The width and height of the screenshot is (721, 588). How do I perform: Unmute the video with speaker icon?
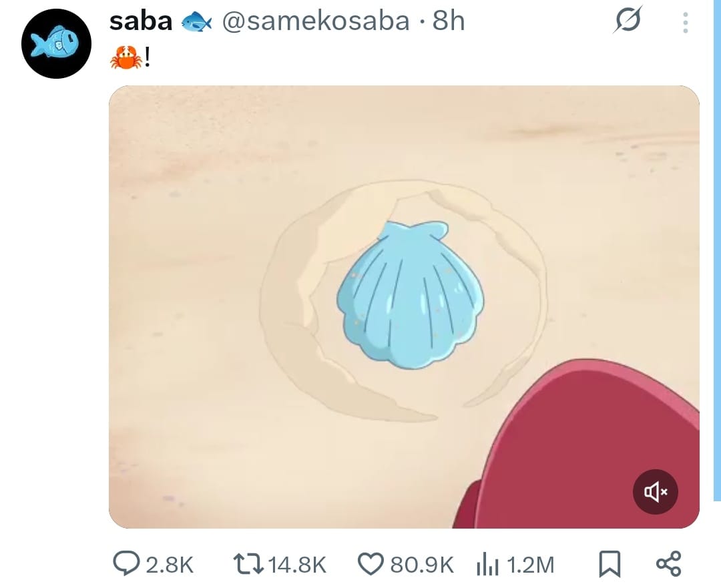click(x=656, y=492)
